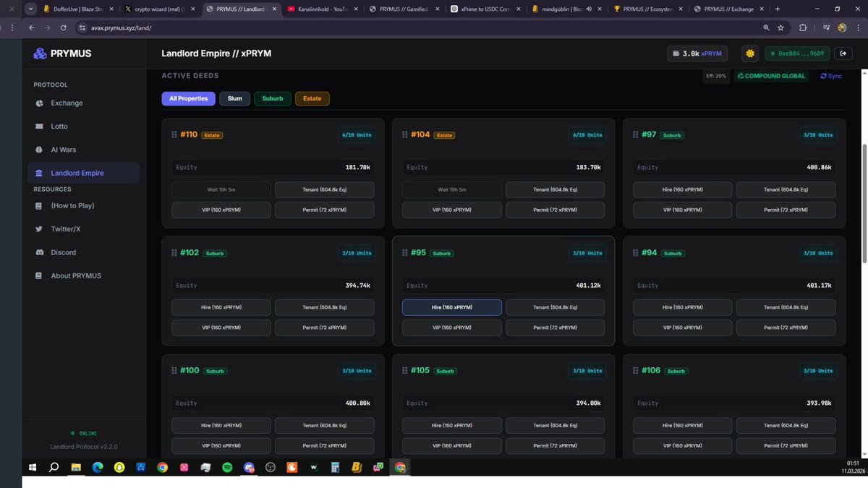Image resolution: width=868 pixels, height=488 pixels.
Task: Click Tenant (604.8k Eq) on deed #94
Action: click(x=786, y=307)
